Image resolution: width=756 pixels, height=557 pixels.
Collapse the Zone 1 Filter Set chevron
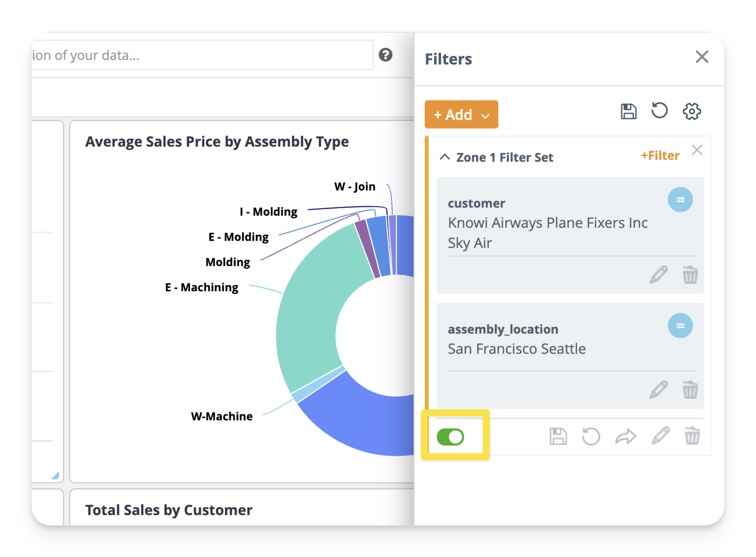click(x=445, y=157)
